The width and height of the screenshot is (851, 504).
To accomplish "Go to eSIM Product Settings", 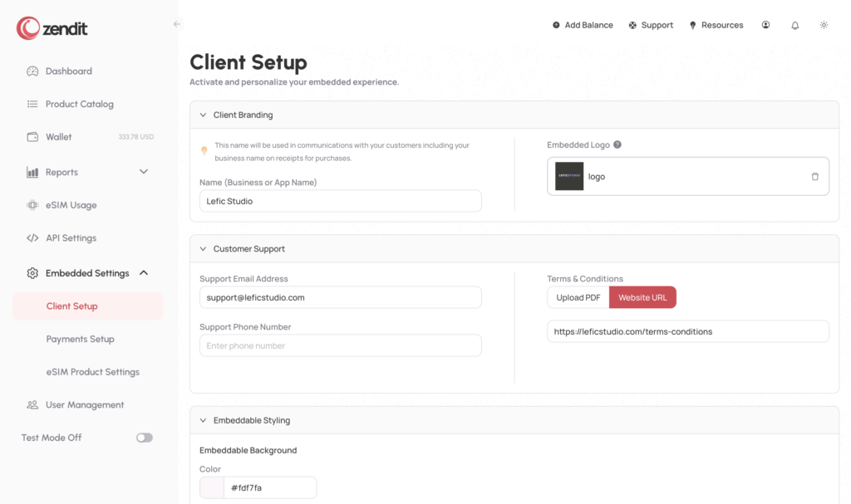I will click(92, 372).
